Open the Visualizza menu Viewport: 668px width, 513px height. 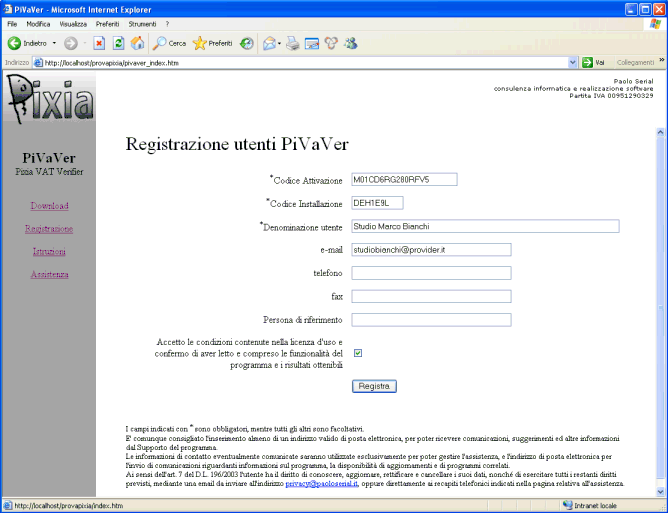click(x=73, y=24)
